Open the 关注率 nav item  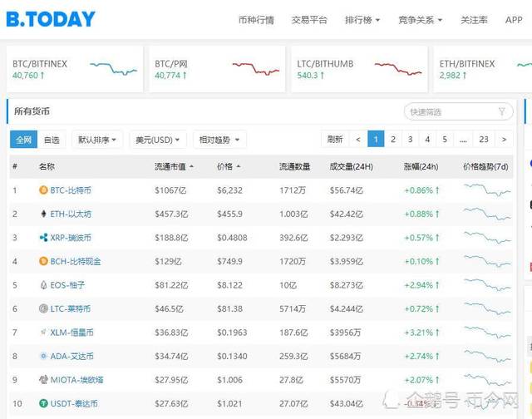pyautogui.click(x=474, y=20)
